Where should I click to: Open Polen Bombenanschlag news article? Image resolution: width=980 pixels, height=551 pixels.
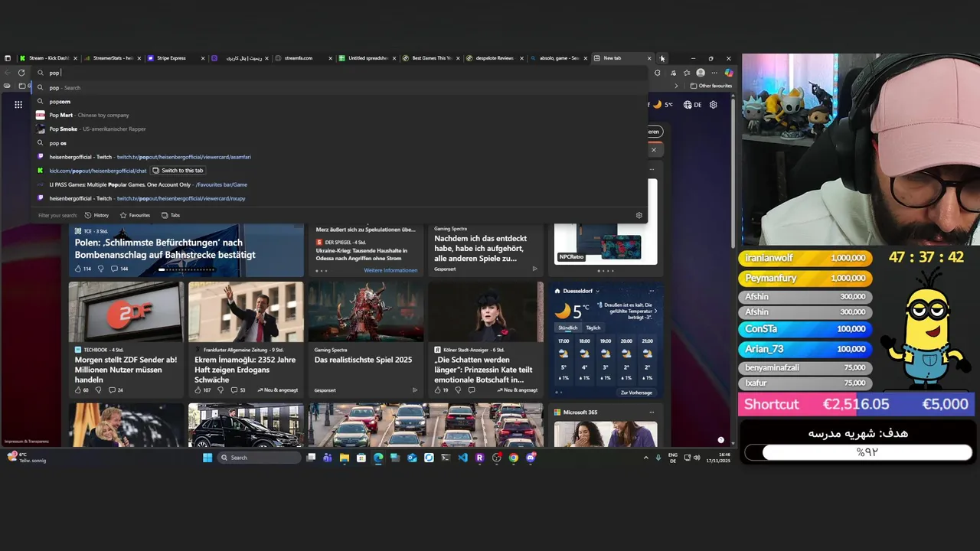pyautogui.click(x=165, y=249)
